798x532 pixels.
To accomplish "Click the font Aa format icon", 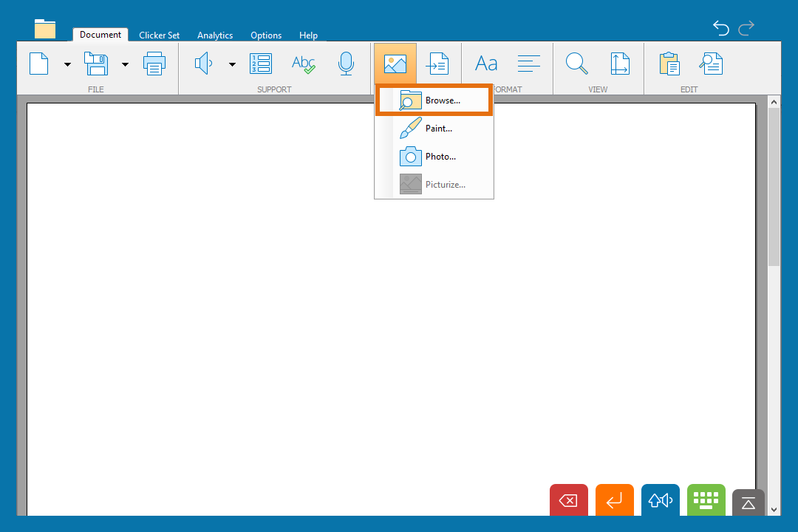I will coord(486,64).
